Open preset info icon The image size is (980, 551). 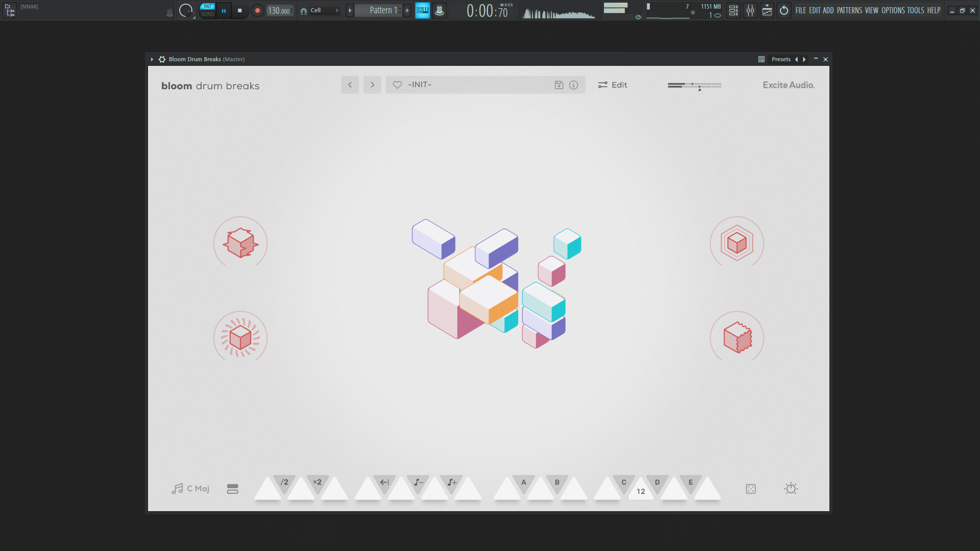coord(574,85)
